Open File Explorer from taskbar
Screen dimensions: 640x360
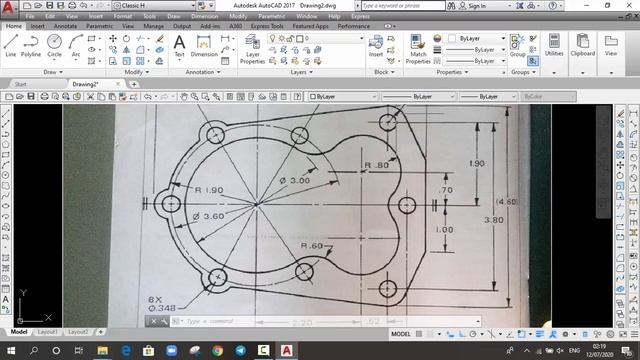click(x=102, y=350)
